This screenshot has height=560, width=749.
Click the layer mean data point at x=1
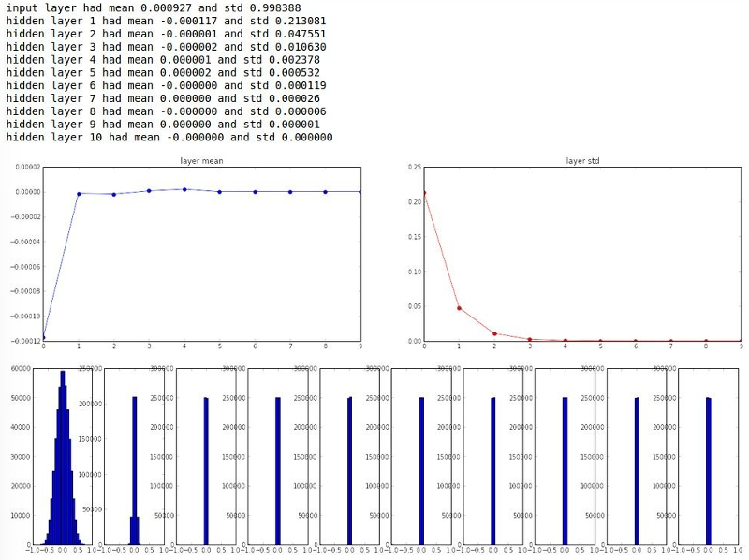pos(79,194)
